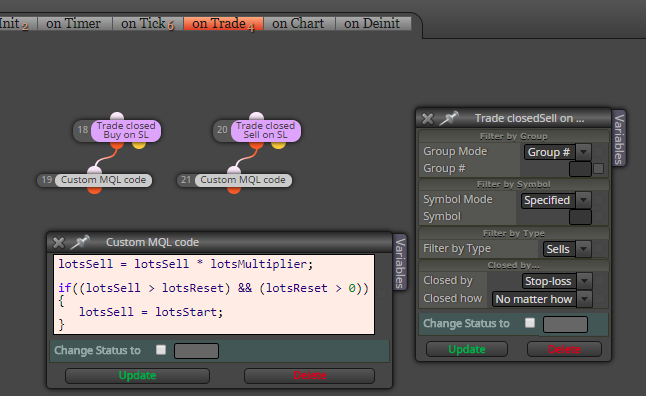This screenshot has width=646, height=396.
Task: Enable Change Status checkbox in Custom MQL panel
Action: pos(161,350)
